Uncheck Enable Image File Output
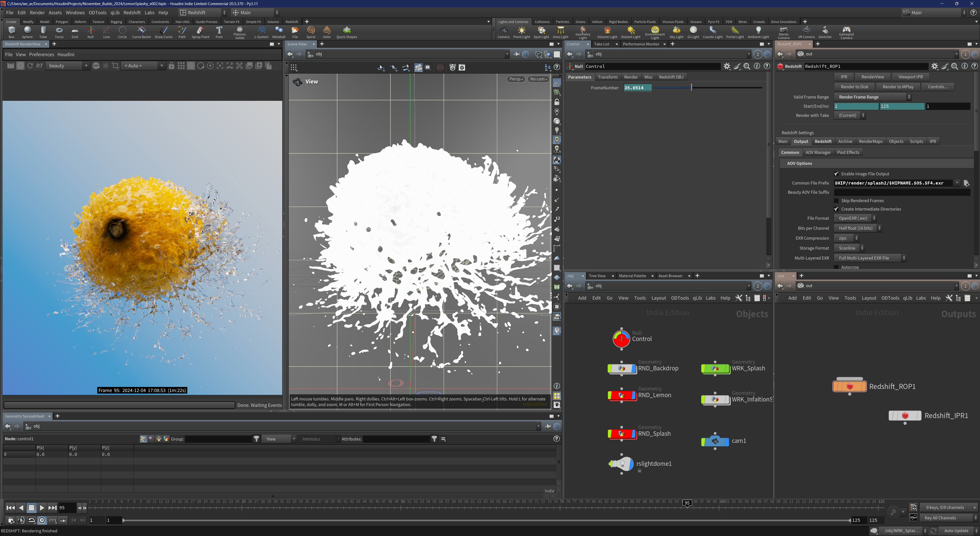 (x=836, y=174)
